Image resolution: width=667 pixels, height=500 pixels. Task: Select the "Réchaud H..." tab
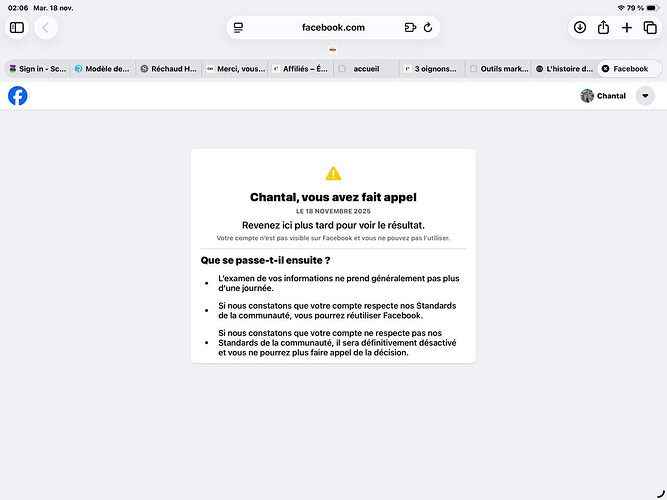click(x=168, y=69)
